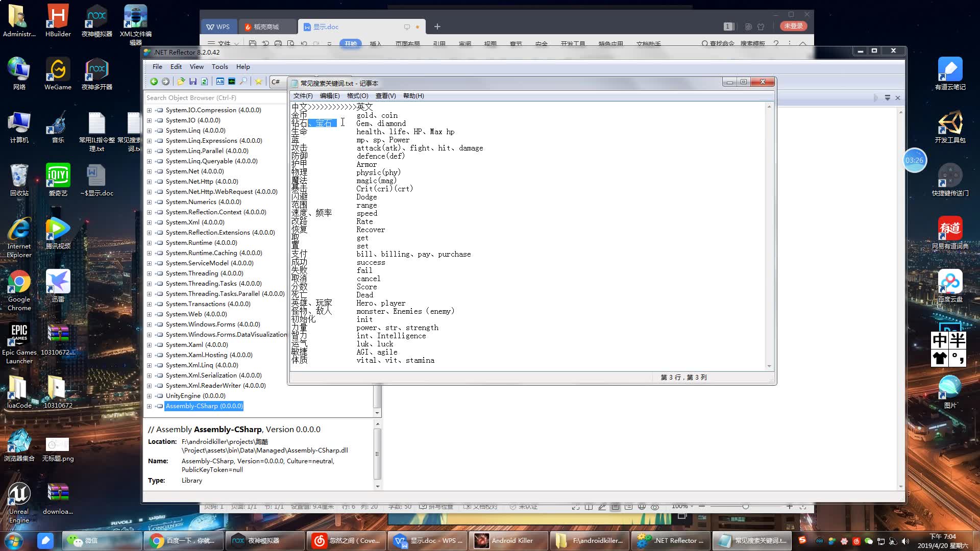This screenshot has height=551, width=980.
Task: Click the 未登录 login button in WPS
Action: (794, 26)
